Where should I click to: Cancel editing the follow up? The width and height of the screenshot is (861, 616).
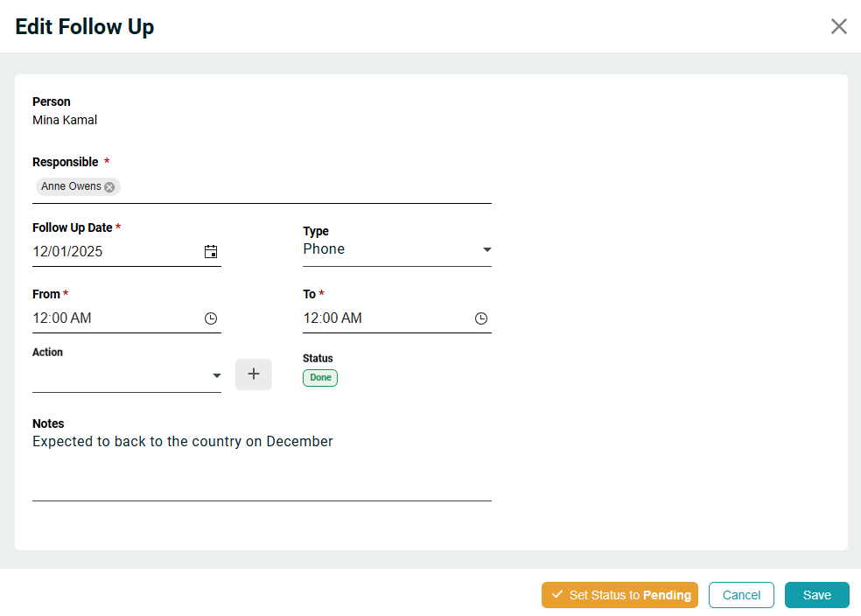click(x=741, y=595)
